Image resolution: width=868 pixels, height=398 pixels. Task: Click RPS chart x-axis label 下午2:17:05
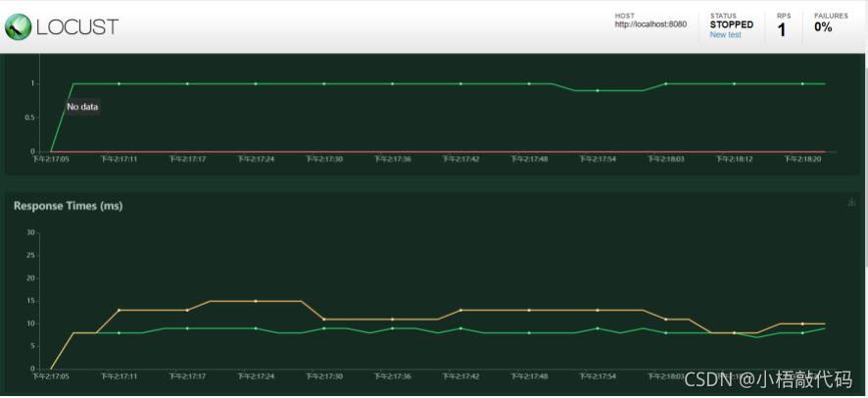point(51,159)
